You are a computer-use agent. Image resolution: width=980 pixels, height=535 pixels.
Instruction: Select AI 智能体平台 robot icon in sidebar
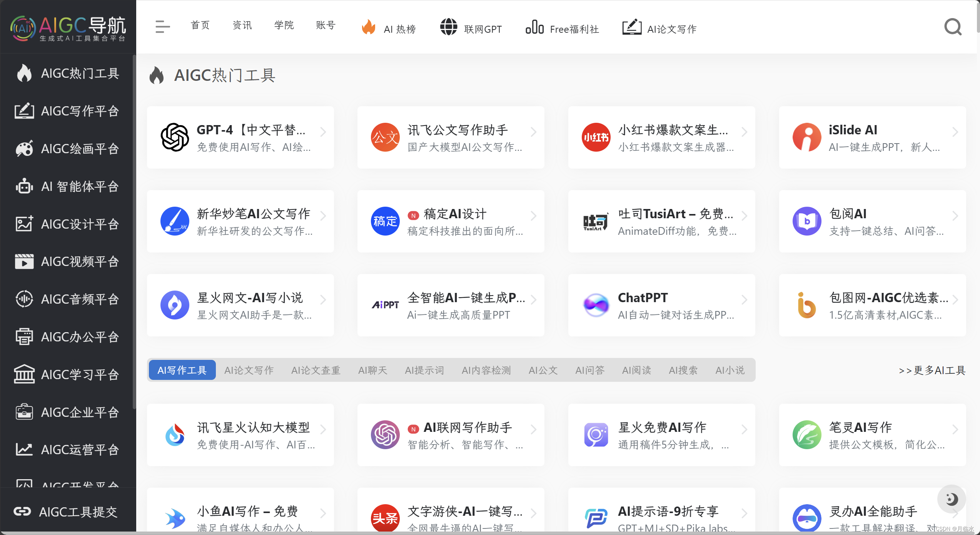[x=24, y=186]
